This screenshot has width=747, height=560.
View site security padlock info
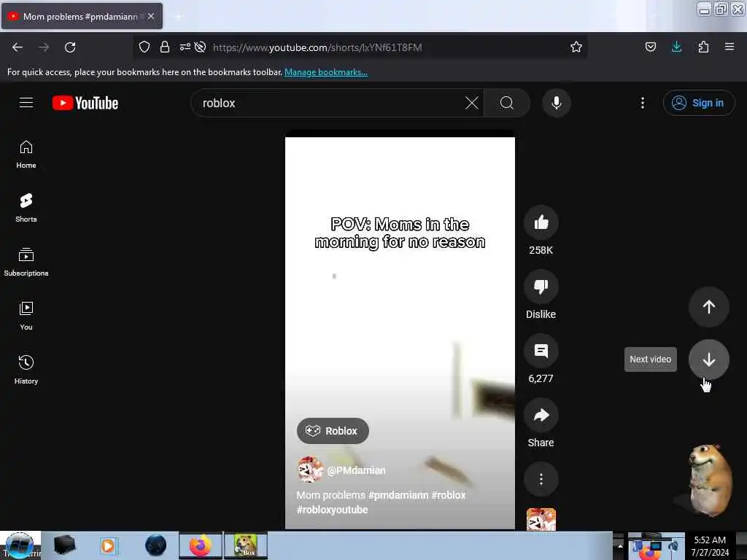[x=165, y=47]
